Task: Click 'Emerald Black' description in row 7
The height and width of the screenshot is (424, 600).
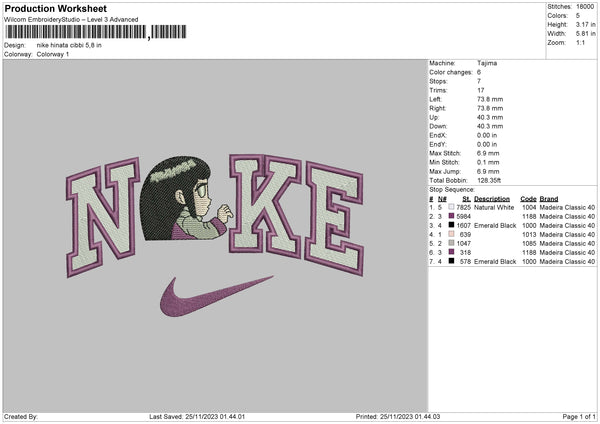Action: pyautogui.click(x=495, y=261)
